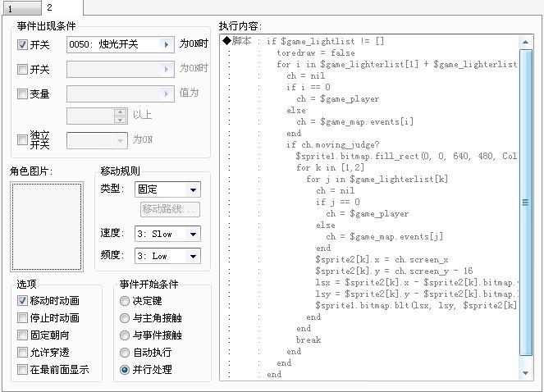The image size is (544, 392).
Task: Increase the variable value with up stepper
Action: point(121,112)
